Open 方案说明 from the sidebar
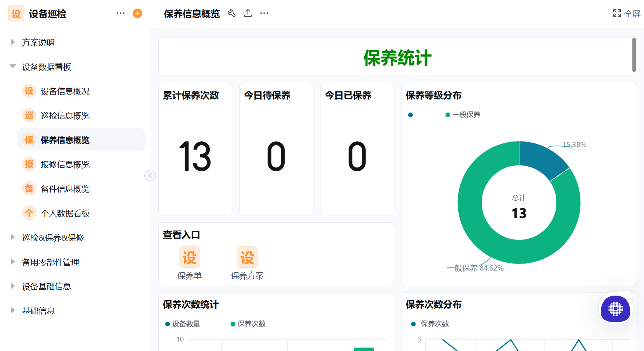 (x=38, y=42)
